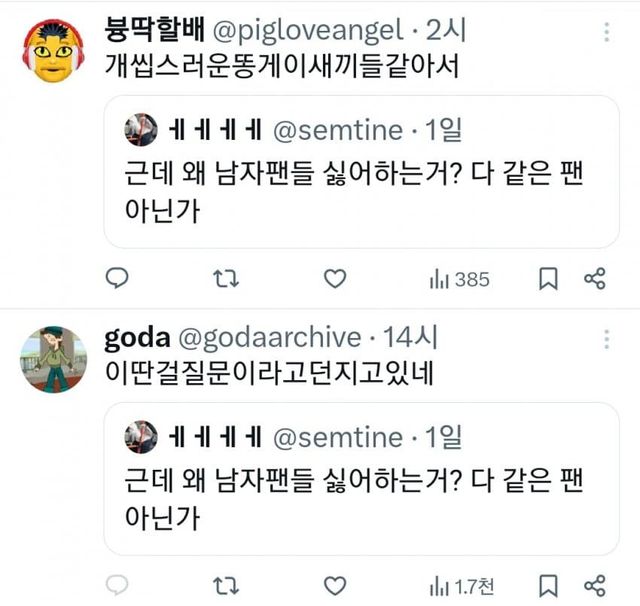
Task: Bookmark the godaarchive tweet
Action: [x=548, y=585]
